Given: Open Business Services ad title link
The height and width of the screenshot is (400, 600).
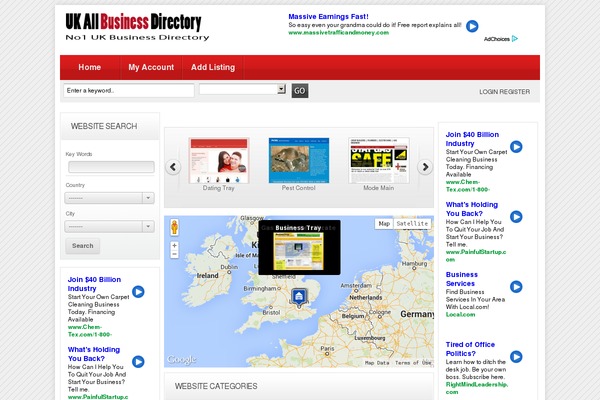Looking at the screenshot, I should click(462, 279).
